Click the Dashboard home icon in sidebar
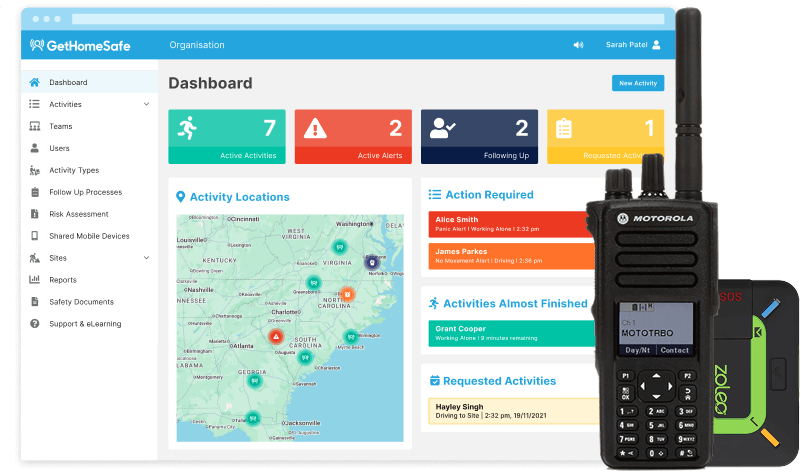The image size is (801, 473). pos(35,83)
